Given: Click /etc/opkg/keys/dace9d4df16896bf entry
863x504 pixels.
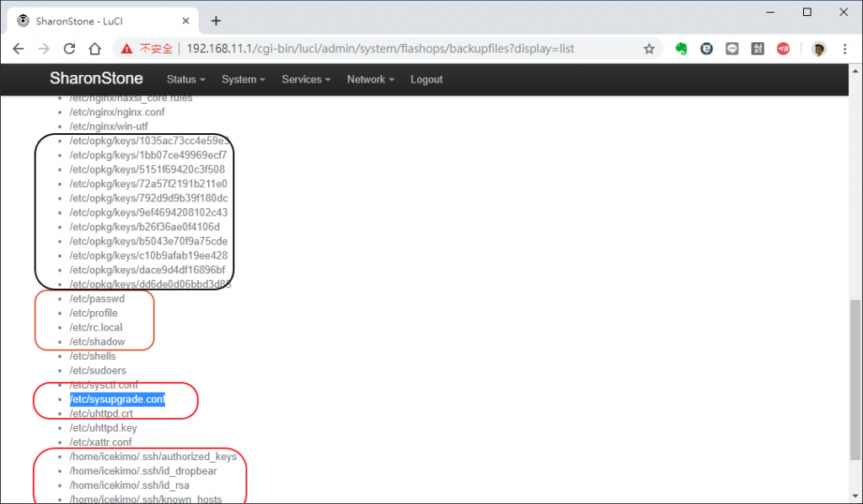Looking at the screenshot, I should 147,270.
